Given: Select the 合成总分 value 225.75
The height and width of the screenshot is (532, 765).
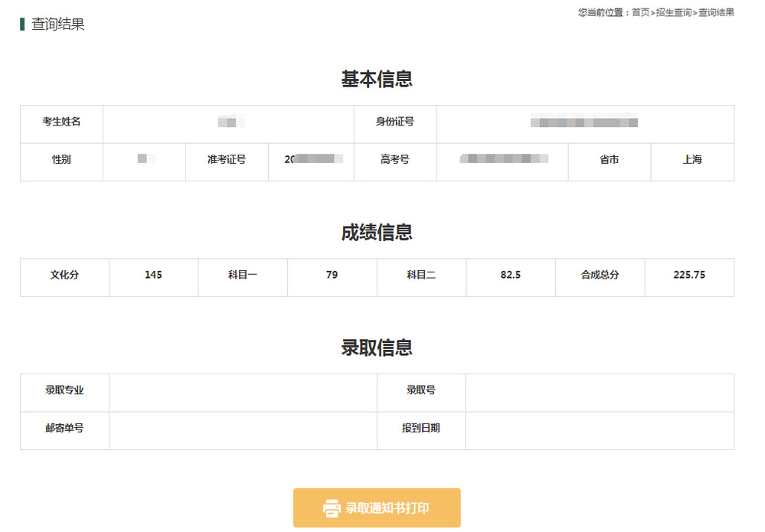Looking at the screenshot, I should (689, 275).
